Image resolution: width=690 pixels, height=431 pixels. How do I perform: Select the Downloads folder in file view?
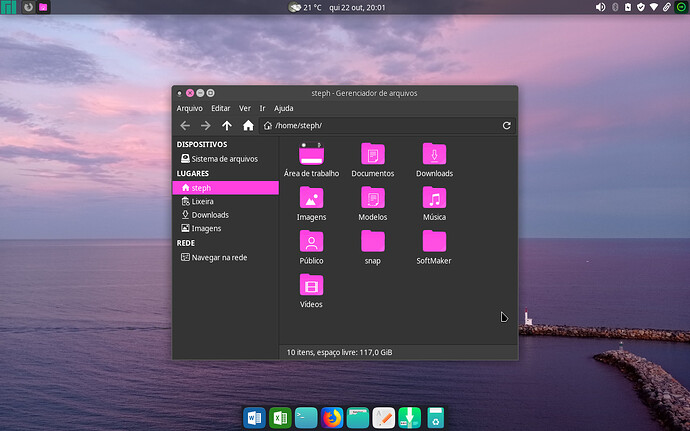(434, 159)
